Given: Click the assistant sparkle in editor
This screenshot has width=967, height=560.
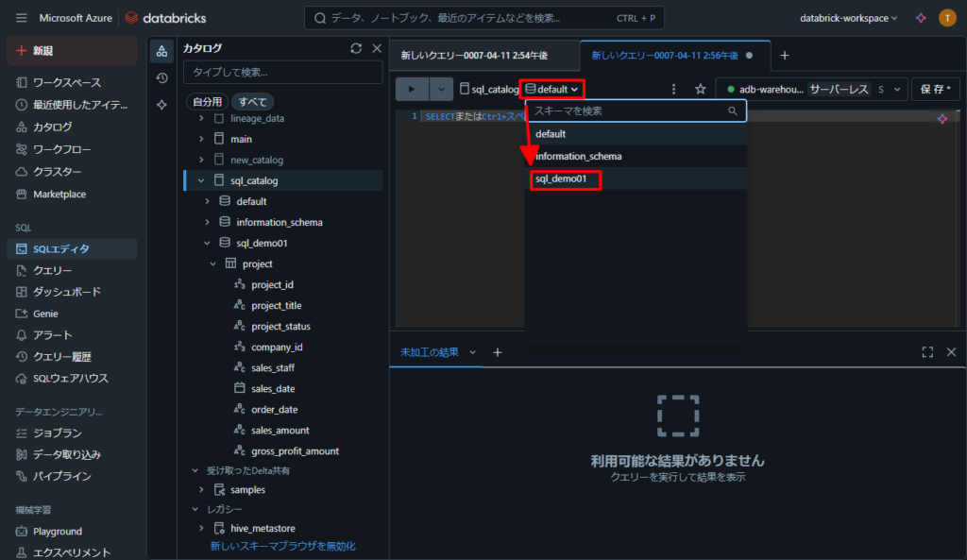Looking at the screenshot, I should coord(942,118).
